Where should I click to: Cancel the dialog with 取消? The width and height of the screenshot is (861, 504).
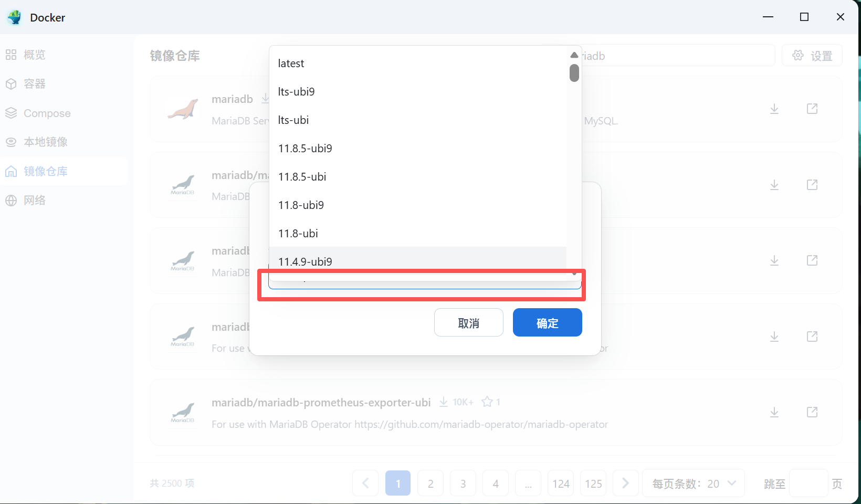pos(469,322)
